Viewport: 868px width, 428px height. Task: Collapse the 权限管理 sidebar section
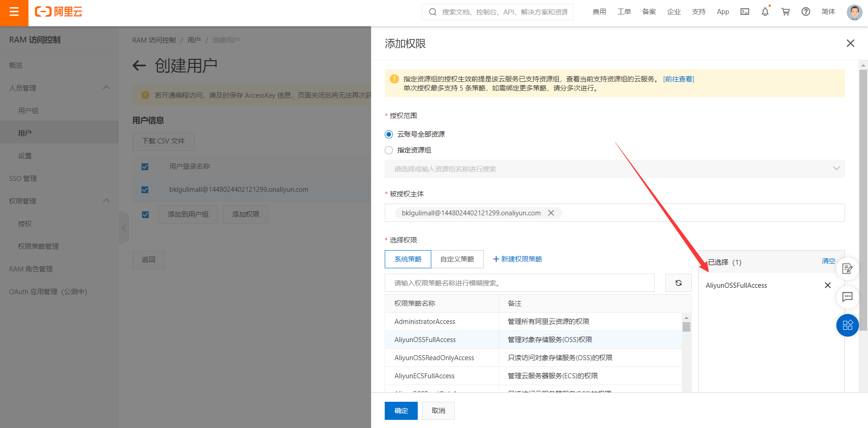(107, 200)
